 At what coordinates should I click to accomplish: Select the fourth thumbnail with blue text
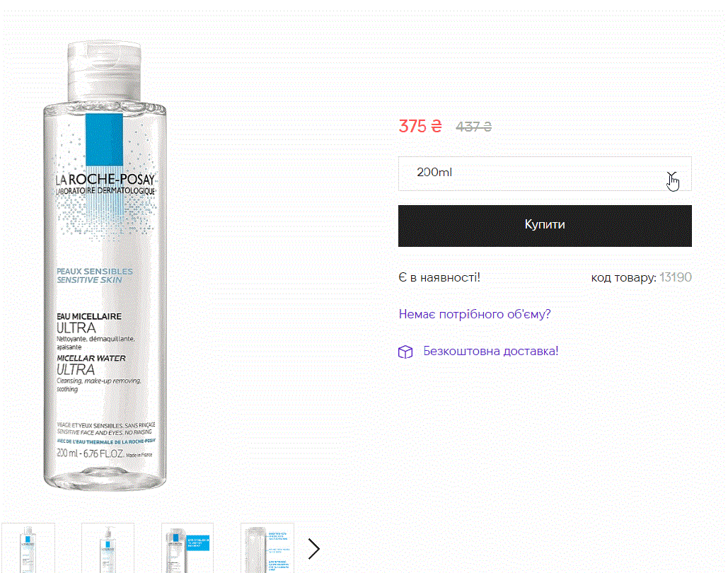pos(267,548)
